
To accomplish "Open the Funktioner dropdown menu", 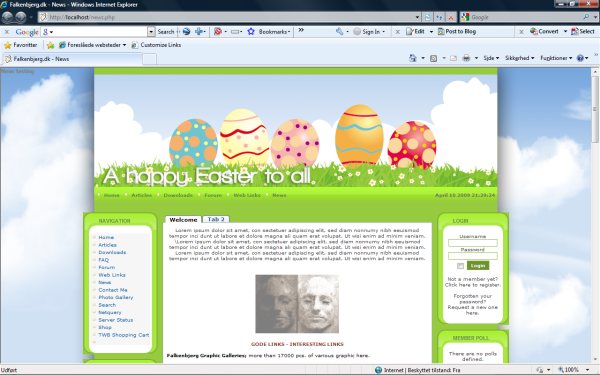I will pyautogui.click(x=556, y=58).
